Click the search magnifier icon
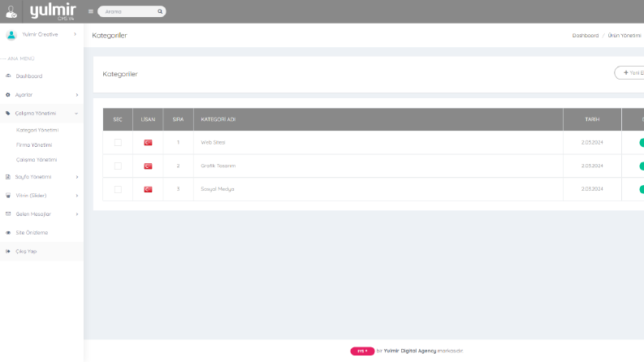Viewport: 644px width, 362px height. (160, 11)
